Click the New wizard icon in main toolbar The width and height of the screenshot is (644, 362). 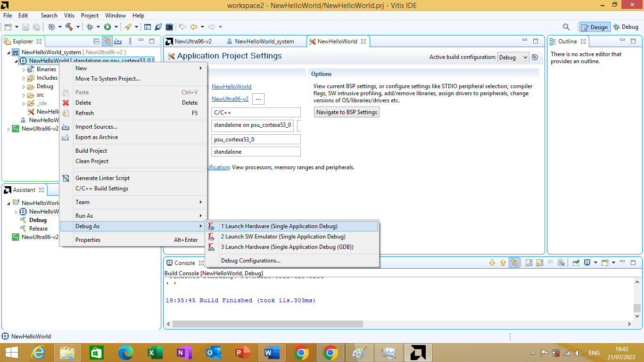coord(8,27)
